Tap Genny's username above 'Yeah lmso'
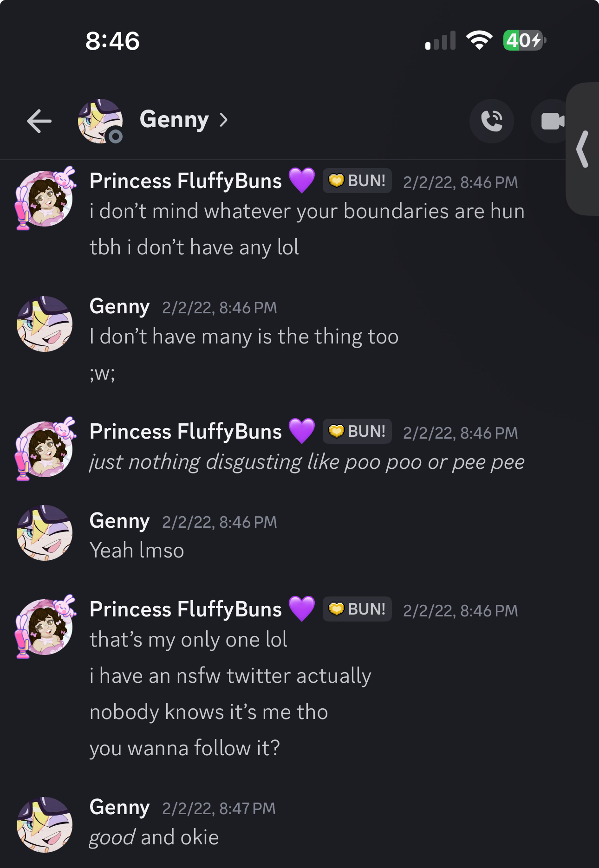 [x=119, y=521]
